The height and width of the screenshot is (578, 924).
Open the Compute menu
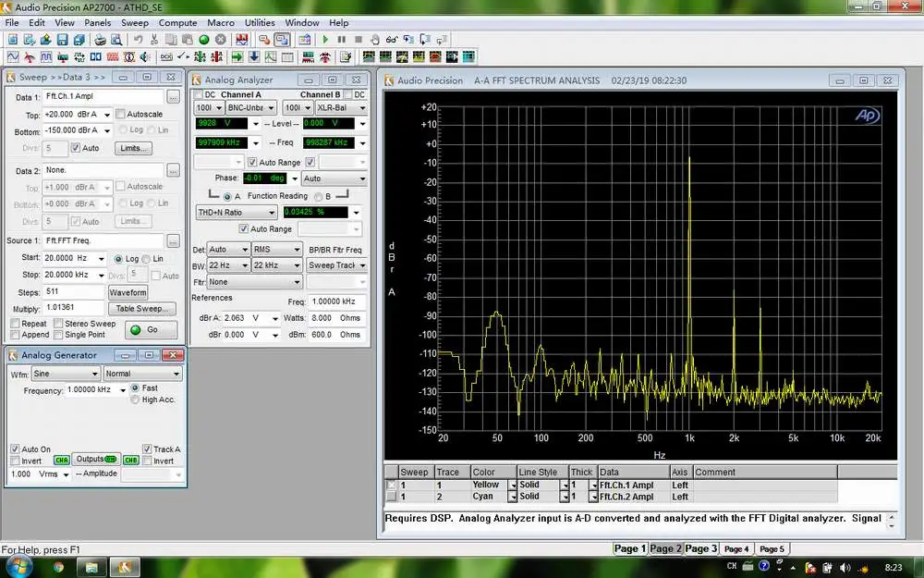click(x=177, y=22)
